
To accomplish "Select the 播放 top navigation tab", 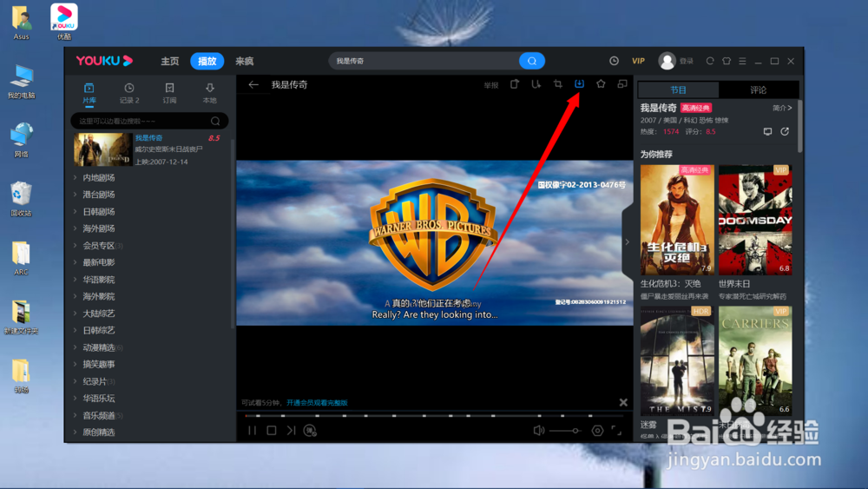I will (207, 61).
